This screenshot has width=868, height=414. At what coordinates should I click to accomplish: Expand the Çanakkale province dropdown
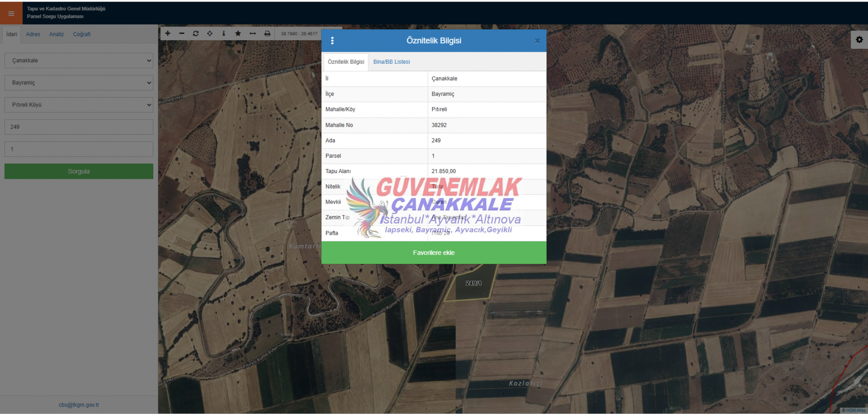pos(79,60)
